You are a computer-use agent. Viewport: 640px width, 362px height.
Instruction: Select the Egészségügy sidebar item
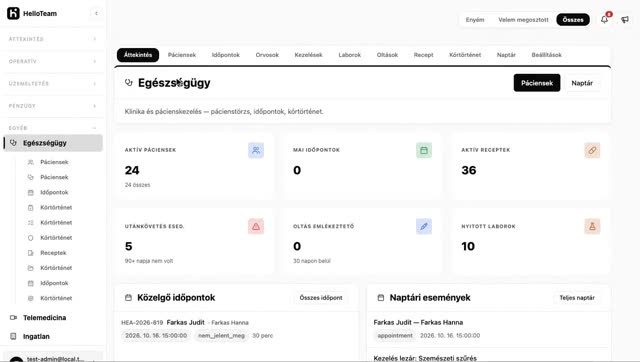[53, 143]
